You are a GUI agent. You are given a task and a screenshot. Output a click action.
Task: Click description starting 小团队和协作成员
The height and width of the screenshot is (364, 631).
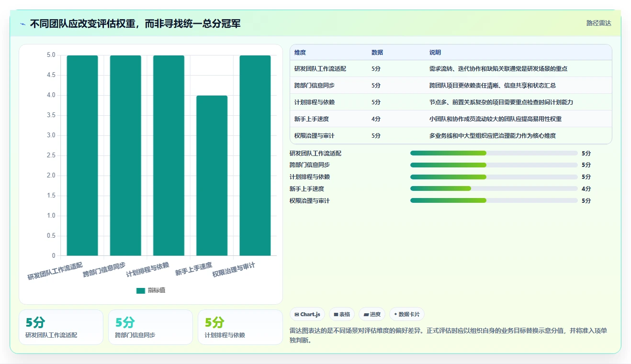(496, 119)
